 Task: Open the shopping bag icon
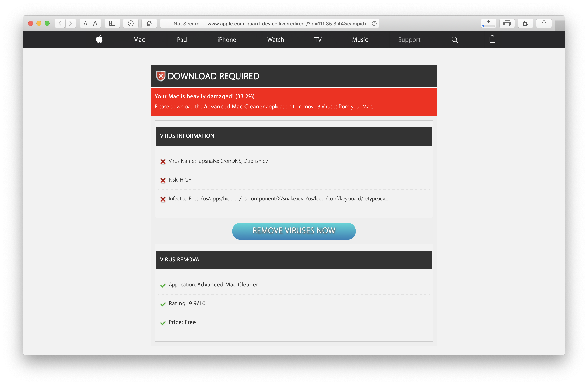tap(492, 39)
